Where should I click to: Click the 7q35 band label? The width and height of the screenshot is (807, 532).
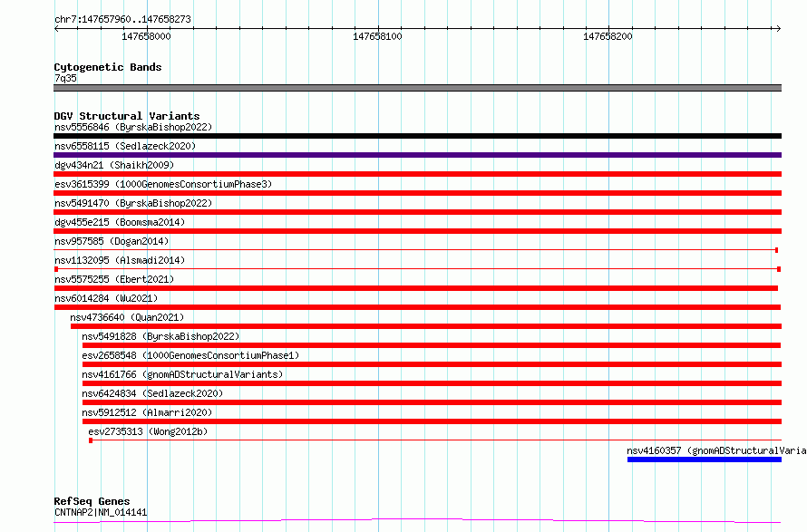(65, 78)
